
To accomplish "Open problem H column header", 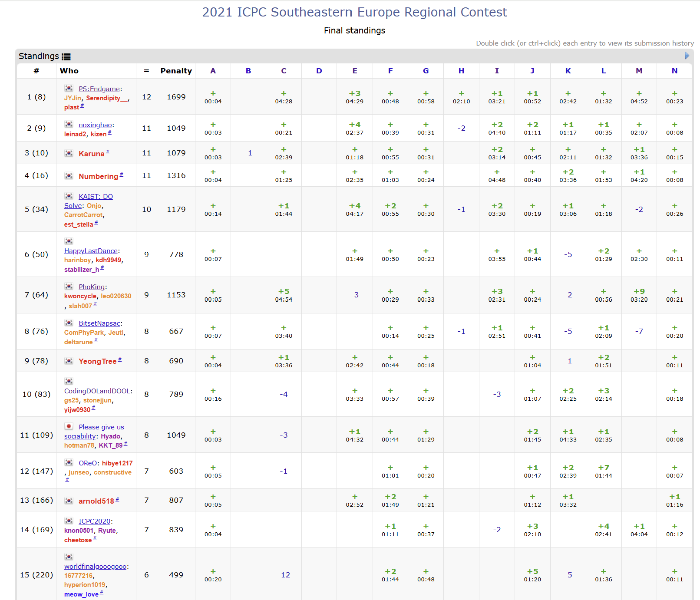I will (x=461, y=71).
